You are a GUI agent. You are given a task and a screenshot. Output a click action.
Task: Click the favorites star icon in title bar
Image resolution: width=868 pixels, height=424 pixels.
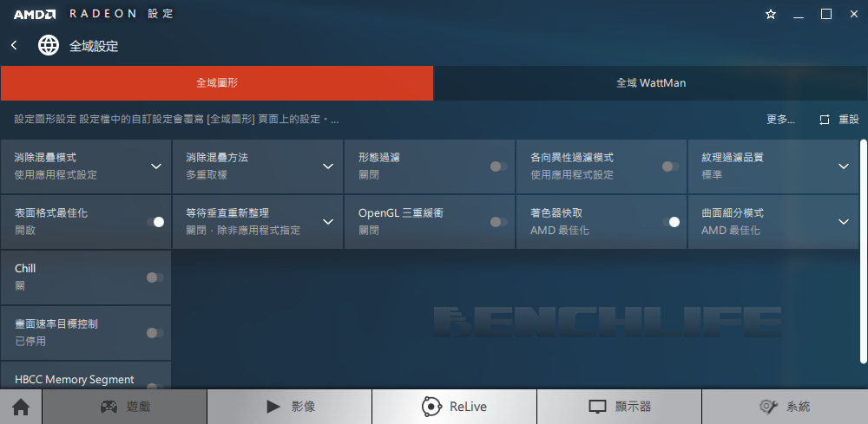(x=771, y=15)
